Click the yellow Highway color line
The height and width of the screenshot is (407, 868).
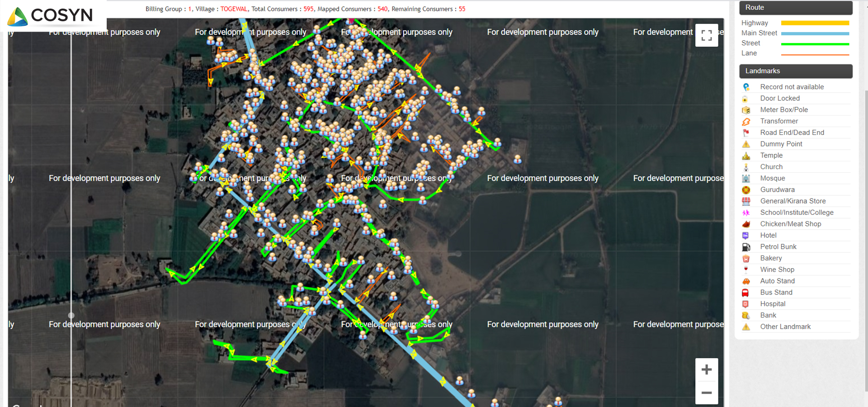(x=815, y=23)
